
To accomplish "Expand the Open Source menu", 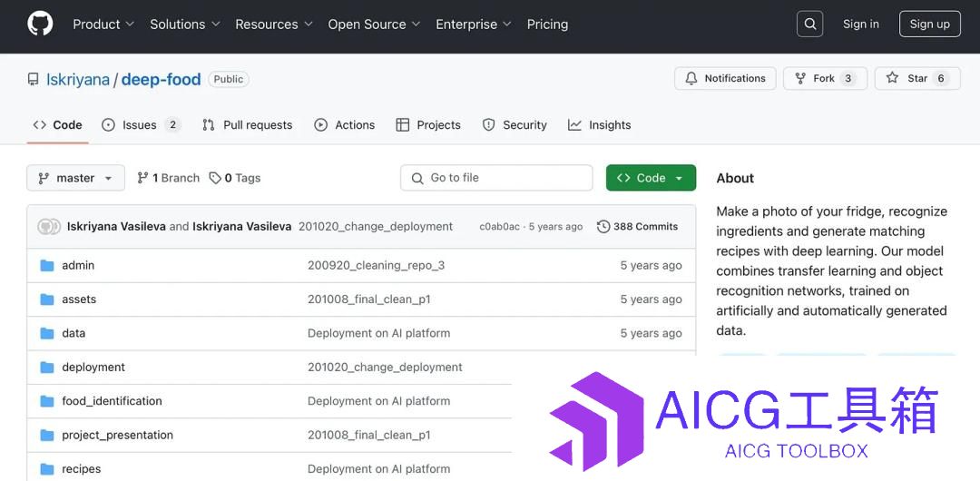I will (x=374, y=25).
